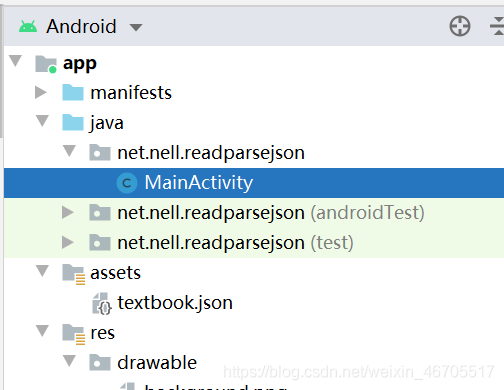
Task: Expand the net.nell.readparsejson (androidTest) package
Action: tap(68, 212)
